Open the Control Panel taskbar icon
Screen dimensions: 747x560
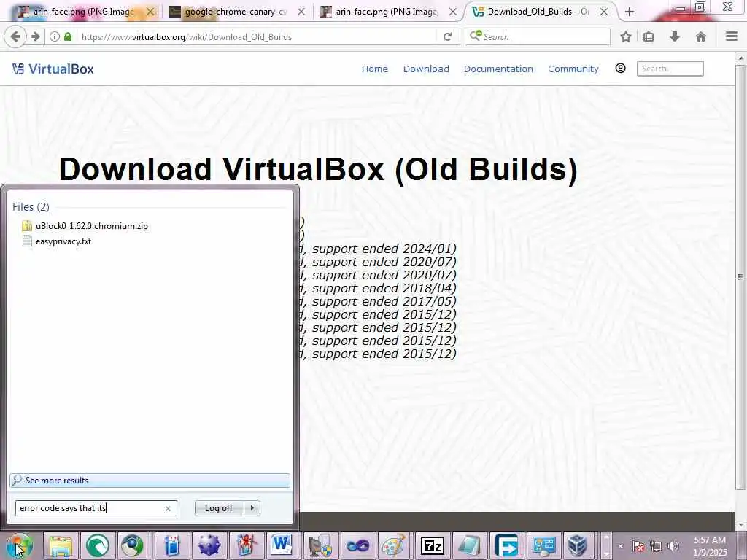click(543, 545)
